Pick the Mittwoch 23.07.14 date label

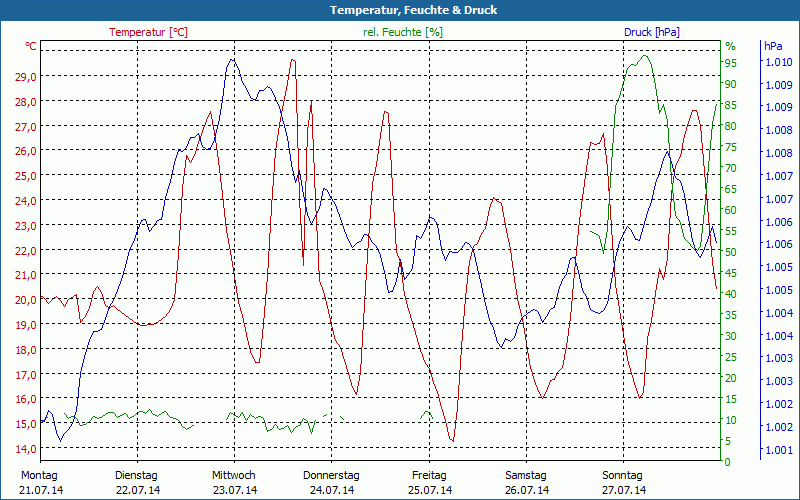click(x=234, y=482)
